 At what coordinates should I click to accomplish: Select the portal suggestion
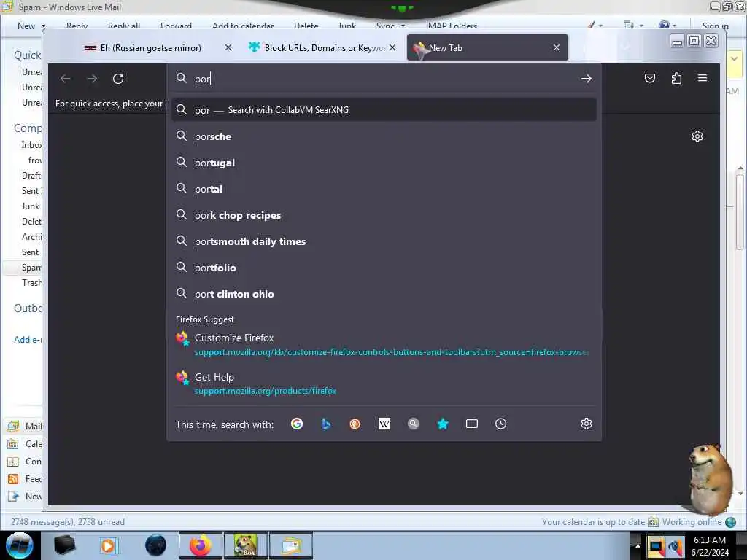click(x=384, y=189)
